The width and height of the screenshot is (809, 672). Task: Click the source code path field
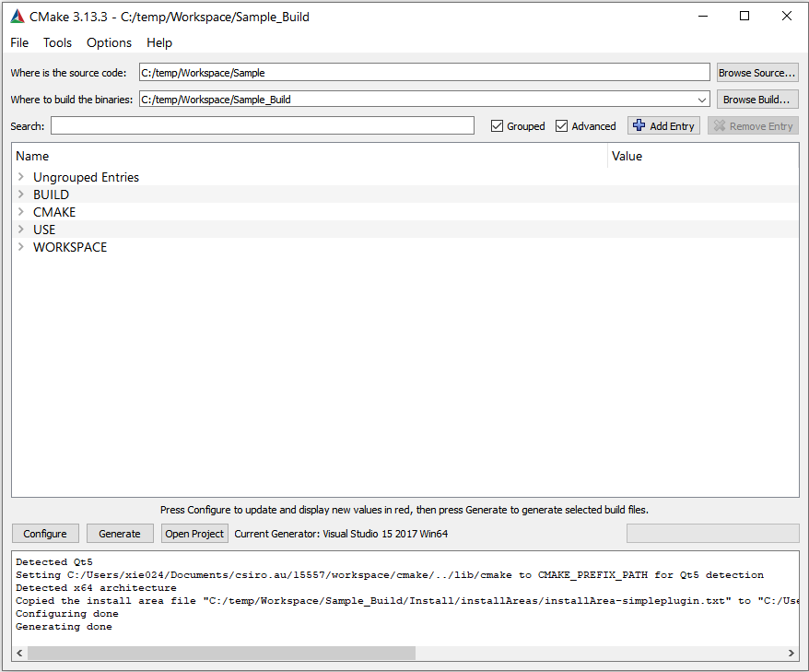click(425, 73)
